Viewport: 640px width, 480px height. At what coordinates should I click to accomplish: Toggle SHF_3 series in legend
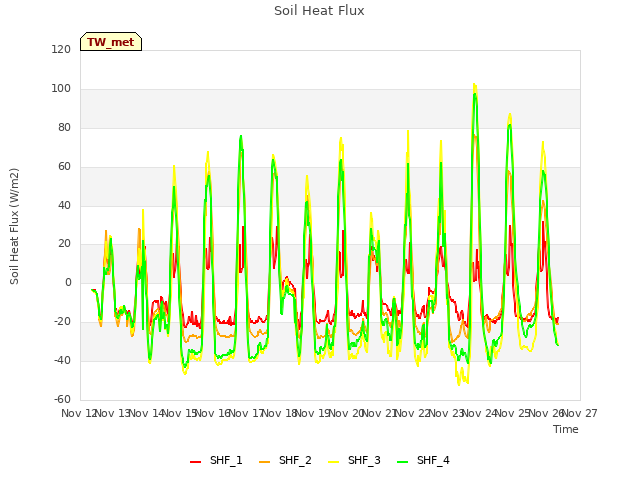click(x=354, y=460)
